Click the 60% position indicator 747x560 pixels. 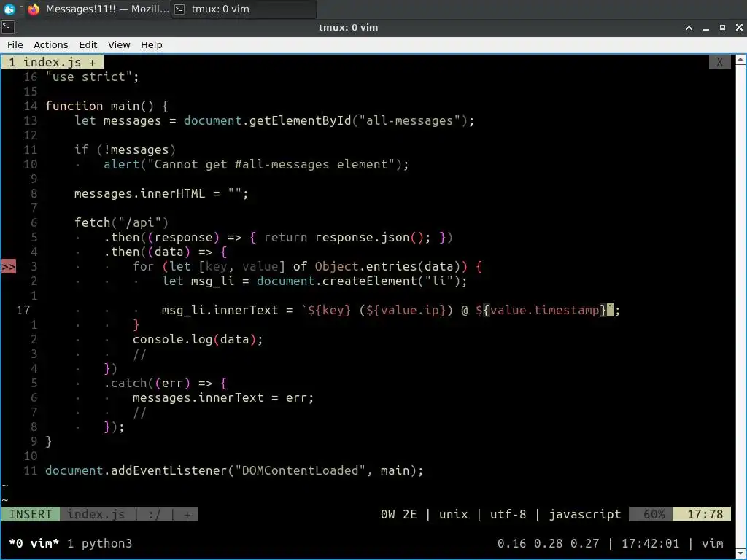(651, 514)
